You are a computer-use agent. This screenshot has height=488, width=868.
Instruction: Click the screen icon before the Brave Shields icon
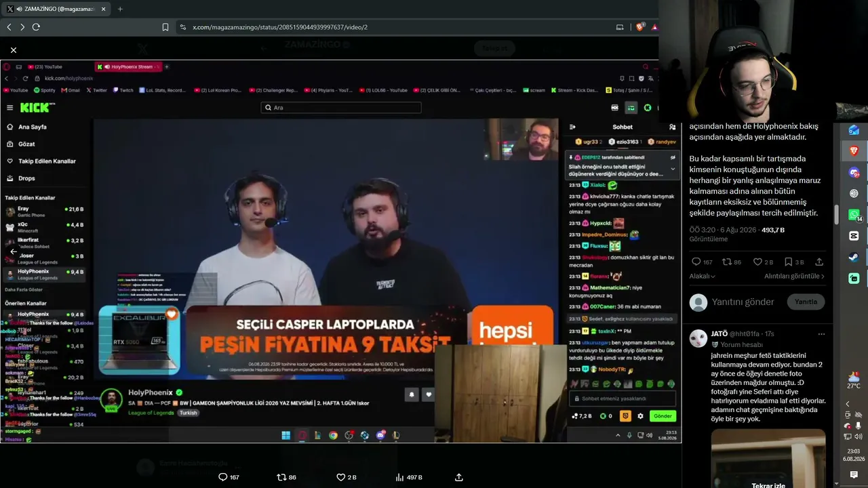click(620, 27)
